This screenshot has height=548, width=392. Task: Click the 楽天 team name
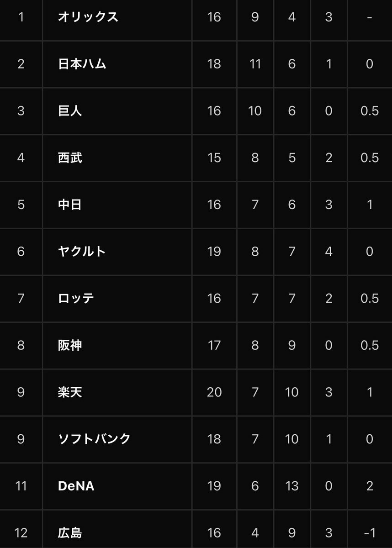(x=70, y=392)
